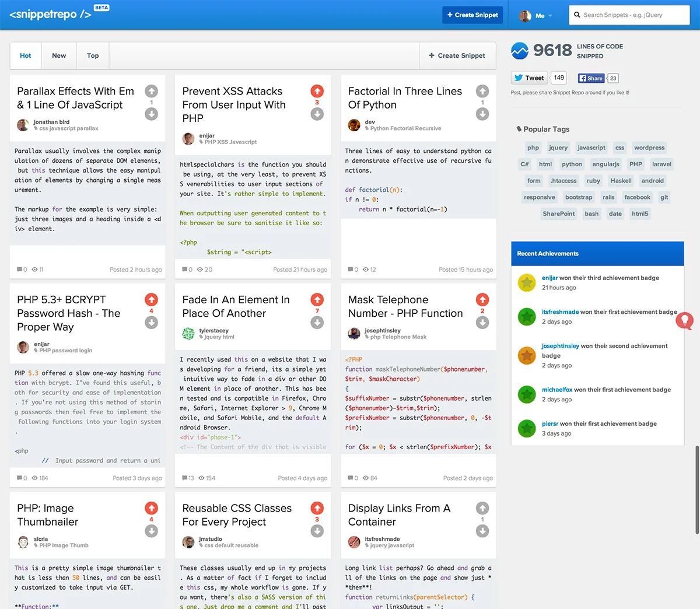Click enijar's yellow achievement badge

pos(527,283)
